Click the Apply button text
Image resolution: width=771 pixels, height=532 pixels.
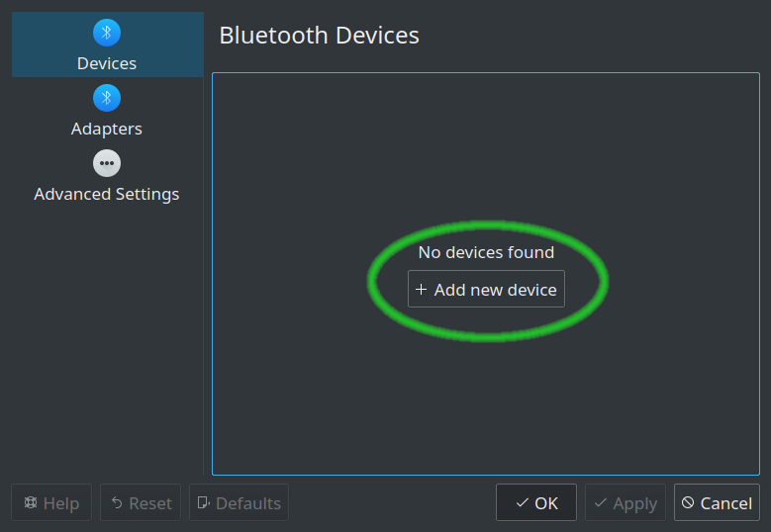634,504
